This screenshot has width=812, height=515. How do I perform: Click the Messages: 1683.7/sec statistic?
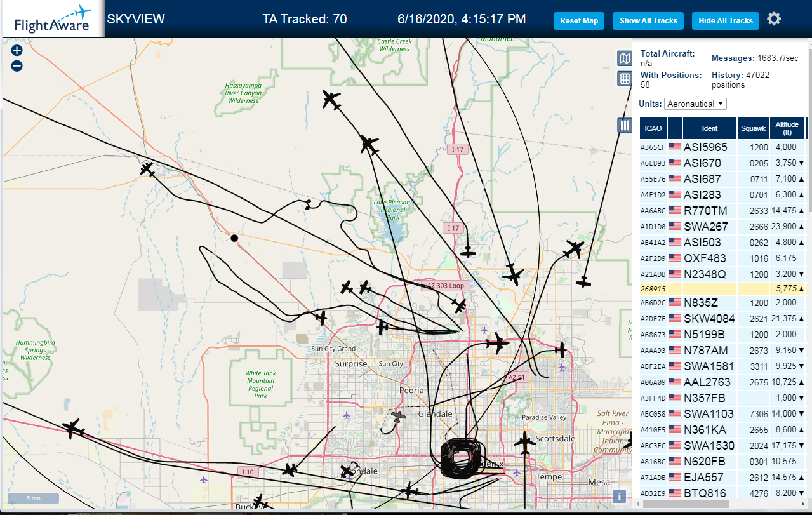[x=755, y=58]
